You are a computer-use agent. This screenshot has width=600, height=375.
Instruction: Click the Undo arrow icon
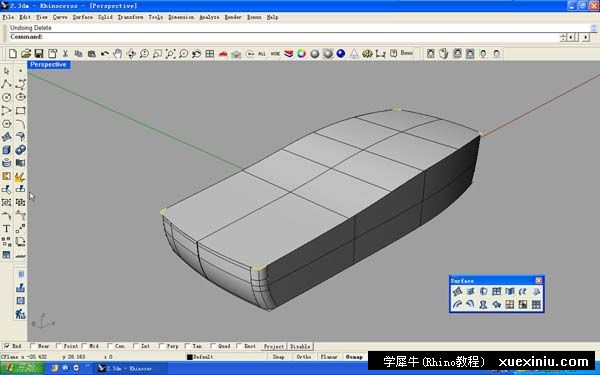point(104,54)
